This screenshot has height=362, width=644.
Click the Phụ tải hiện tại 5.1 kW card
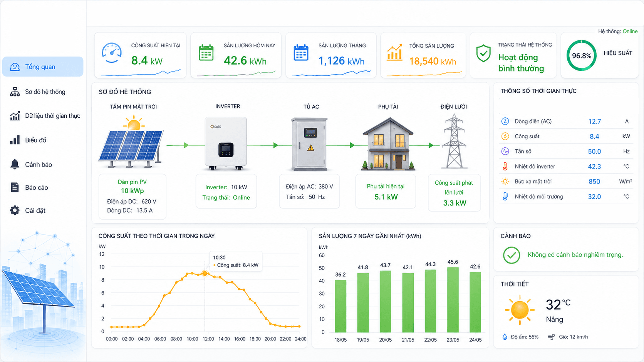coord(386,191)
